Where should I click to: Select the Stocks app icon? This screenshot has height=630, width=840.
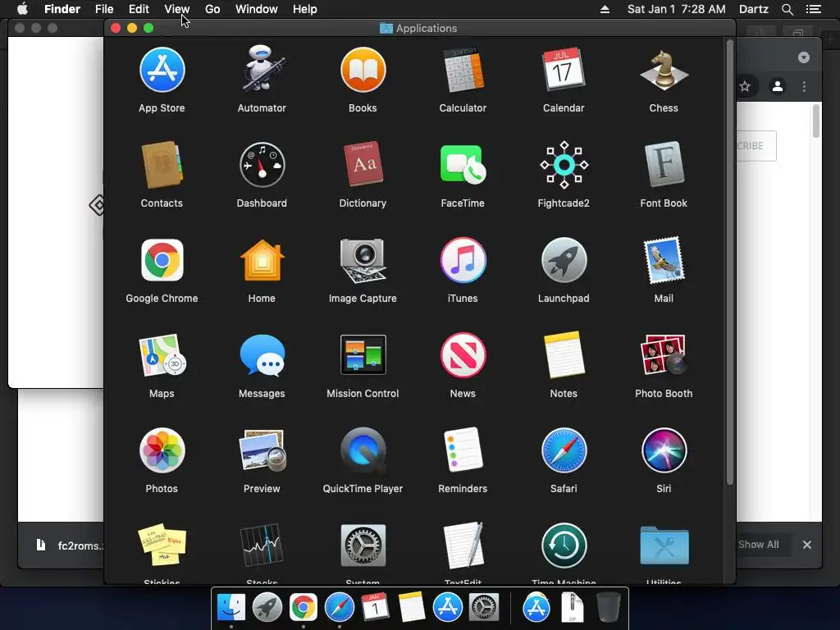click(262, 546)
